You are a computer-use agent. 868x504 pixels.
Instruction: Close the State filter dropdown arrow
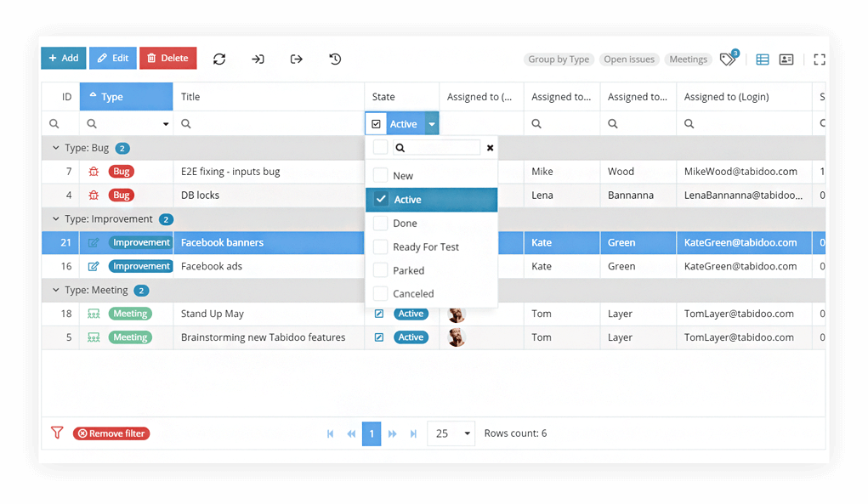(x=432, y=124)
